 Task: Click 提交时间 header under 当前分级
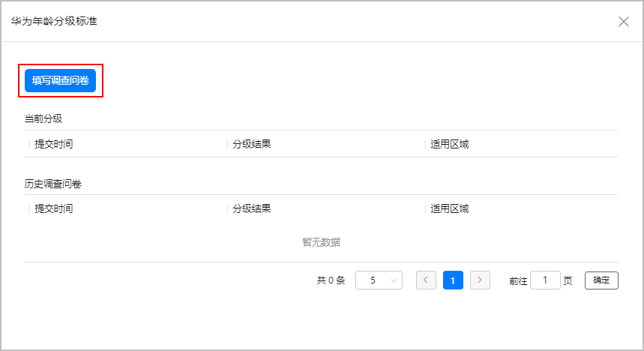click(54, 144)
